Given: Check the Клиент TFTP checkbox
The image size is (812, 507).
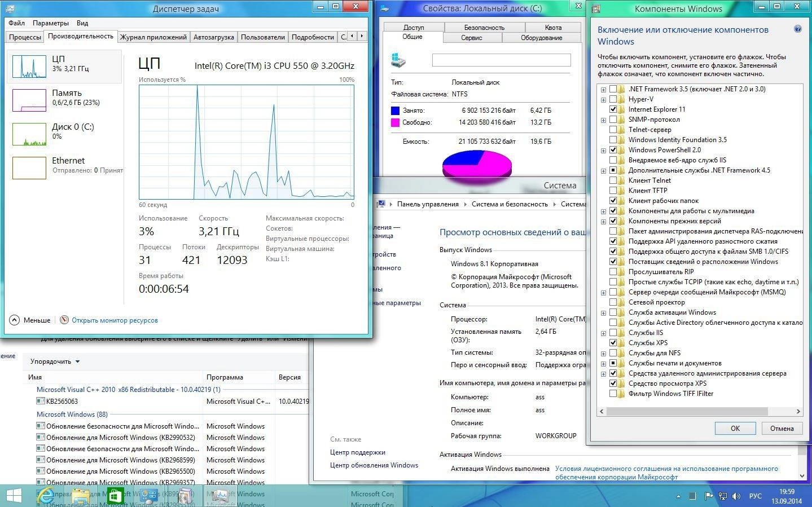Looking at the screenshot, I should 613,191.
